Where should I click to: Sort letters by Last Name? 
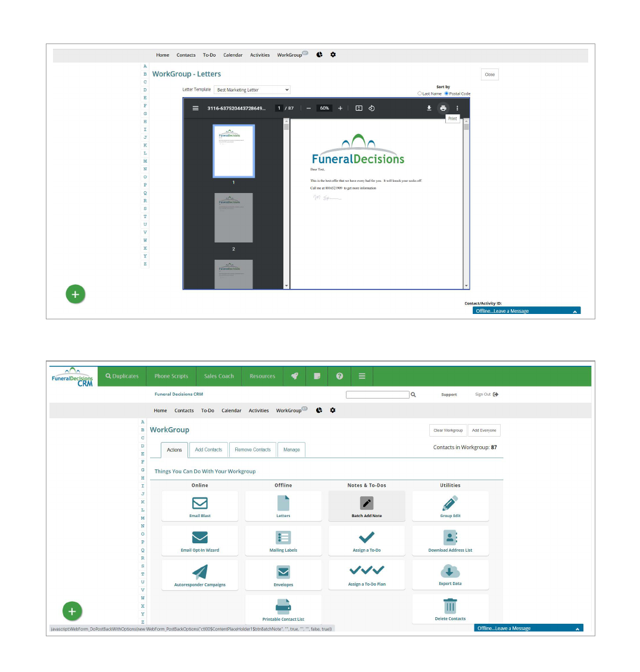pos(420,94)
